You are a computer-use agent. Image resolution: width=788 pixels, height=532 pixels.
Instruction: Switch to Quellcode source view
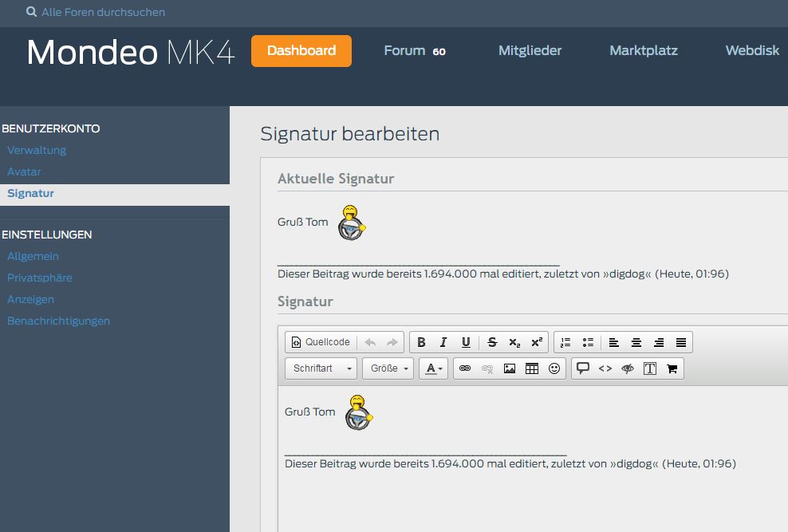tap(321, 342)
